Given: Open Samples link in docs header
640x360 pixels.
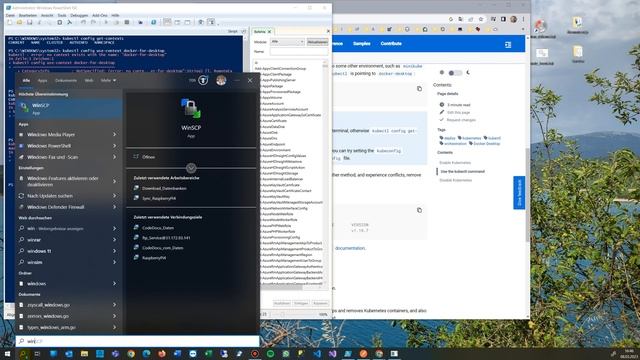Looking at the screenshot, I should [x=362, y=44].
